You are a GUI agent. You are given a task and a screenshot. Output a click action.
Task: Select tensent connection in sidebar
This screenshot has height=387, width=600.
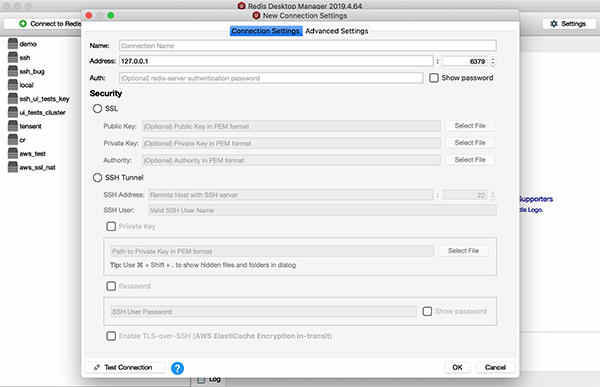(x=30, y=126)
